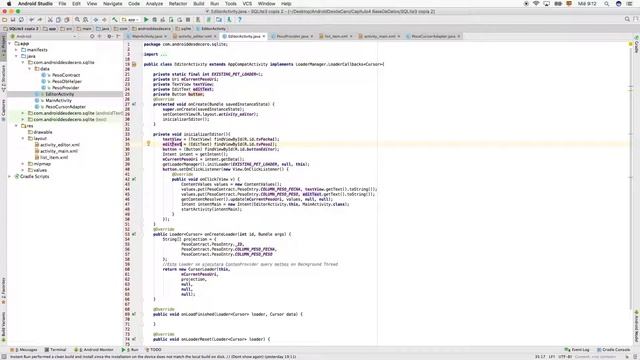
Task: Click the Find magnifier toolbar icon
Action: pyautogui.click(x=77, y=20)
